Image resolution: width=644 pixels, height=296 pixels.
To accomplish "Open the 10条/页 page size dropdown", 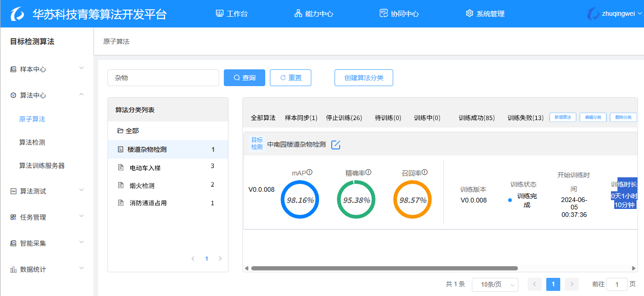I will [495, 284].
